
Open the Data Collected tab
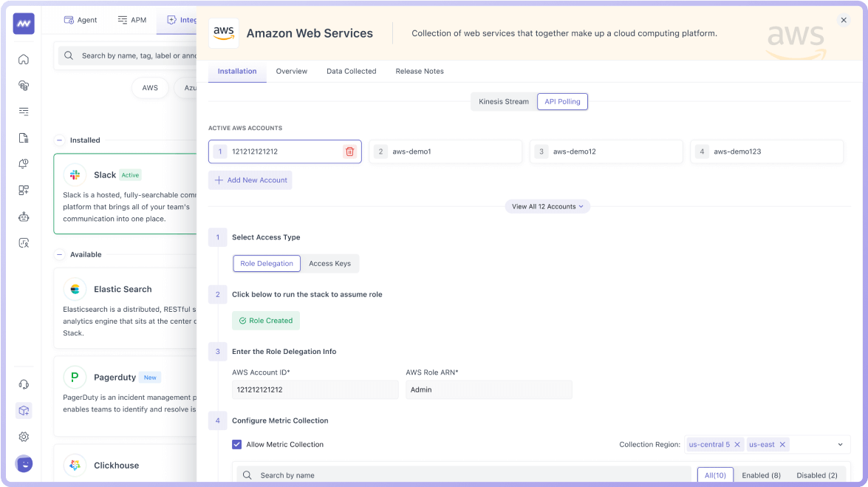[352, 72]
